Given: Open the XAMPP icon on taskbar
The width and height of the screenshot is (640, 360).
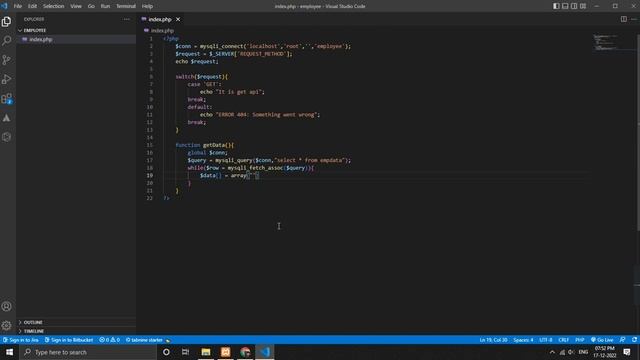Looking at the screenshot, I should tap(225, 352).
